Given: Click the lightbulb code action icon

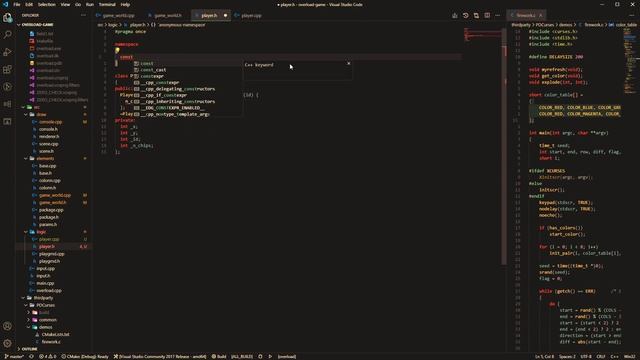Looking at the screenshot, I should (x=117, y=51).
